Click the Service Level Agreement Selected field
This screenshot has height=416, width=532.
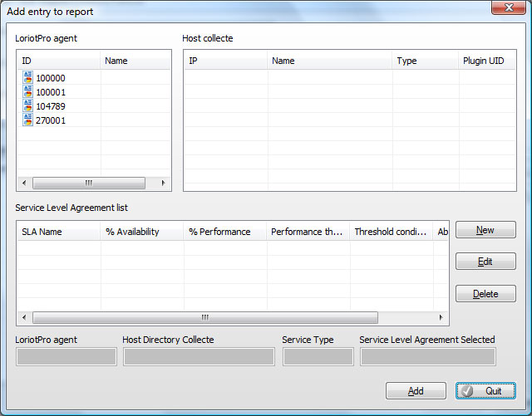point(428,357)
